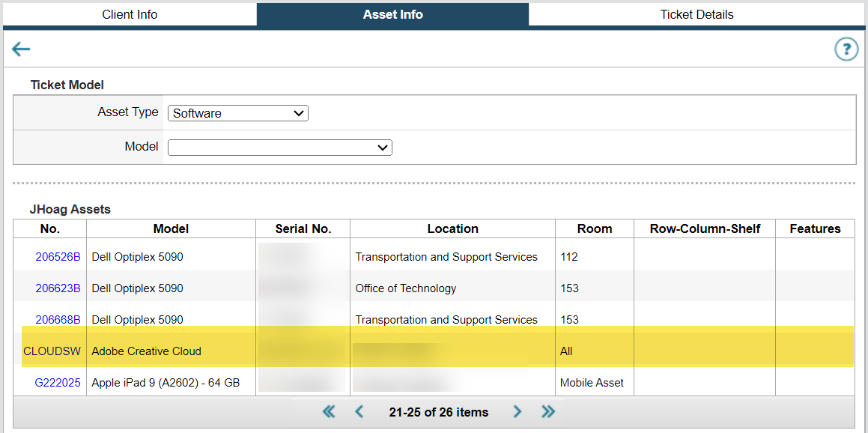Select the Adobe Creative Cloud row
The image size is (868, 433).
pyautogui.click(x=146, y=351)
